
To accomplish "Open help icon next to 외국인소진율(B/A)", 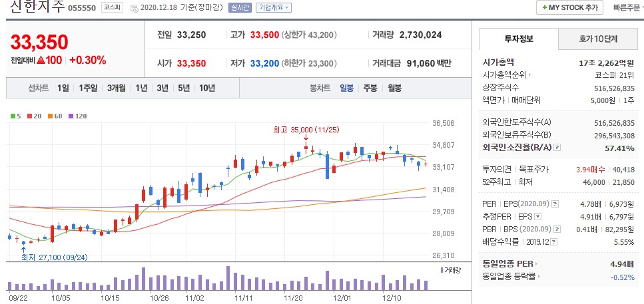I will coord(557,148).
